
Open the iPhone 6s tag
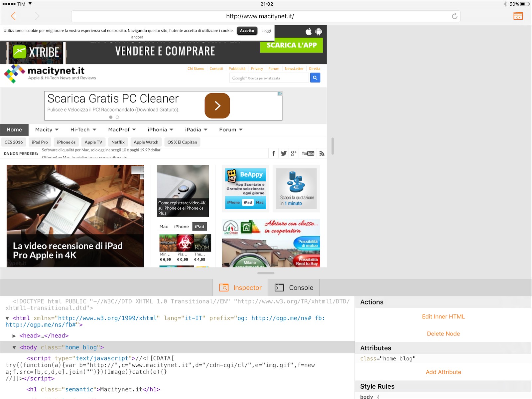[x=66, y=142]
